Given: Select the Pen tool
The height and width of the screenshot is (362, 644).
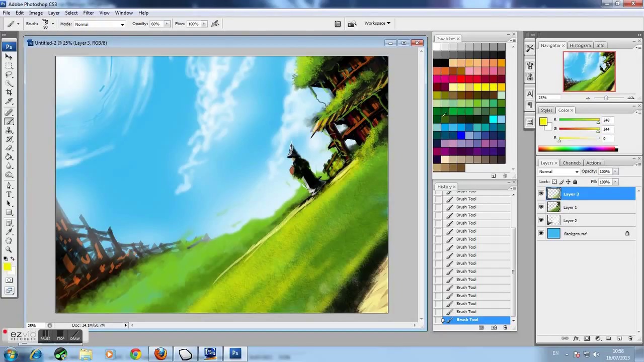Looking at the screenshot, I should coord(9,186).
